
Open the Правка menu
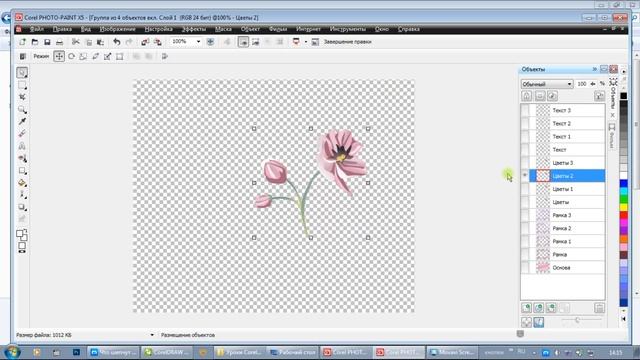point(62,29)
